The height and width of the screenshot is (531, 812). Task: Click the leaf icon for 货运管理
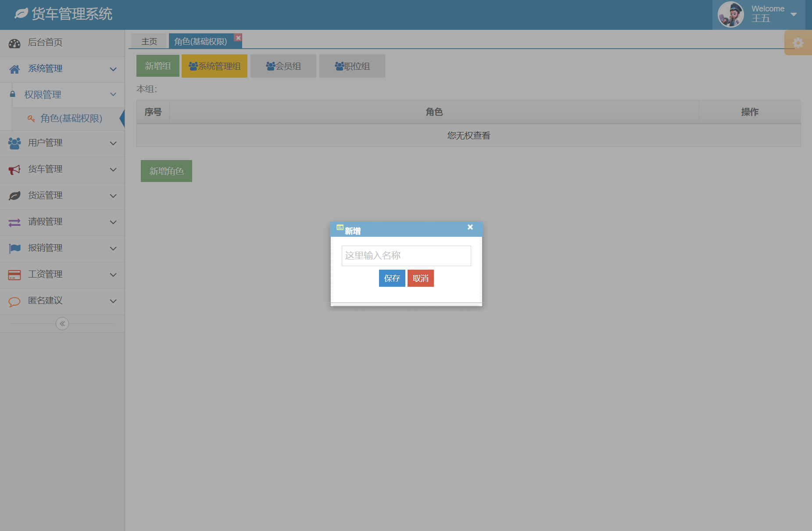[14, 196]
